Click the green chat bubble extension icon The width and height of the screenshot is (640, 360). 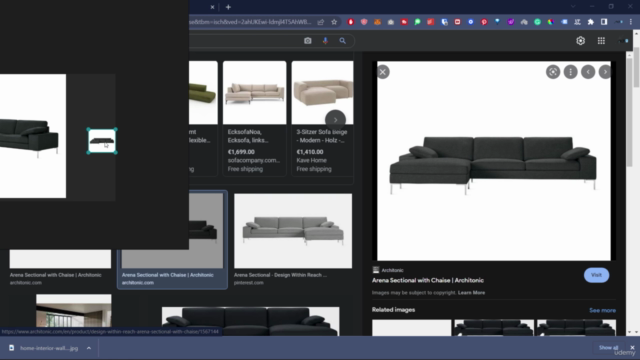(418, 22)
